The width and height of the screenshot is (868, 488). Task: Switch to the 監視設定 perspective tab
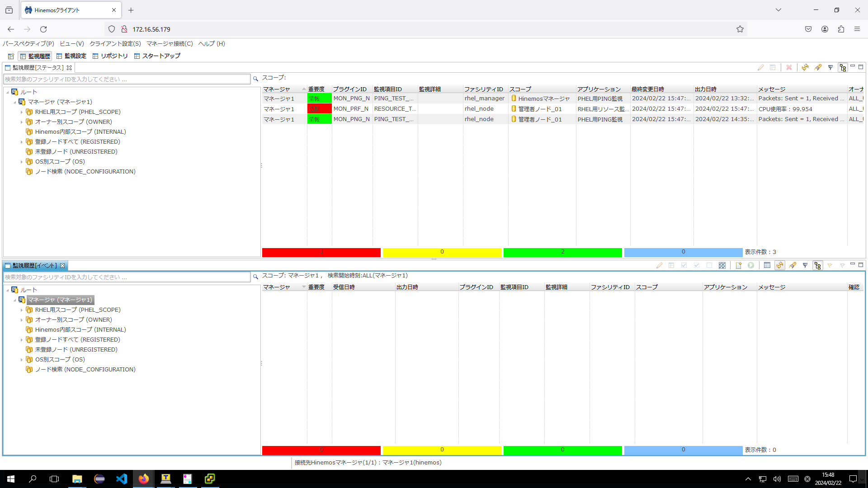tap(71, 56)
